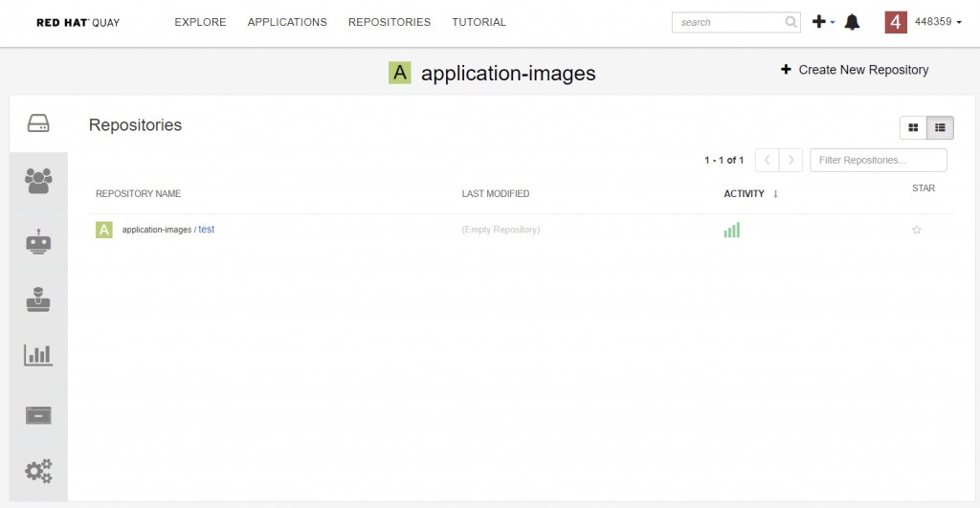Click the application-images namespace text in row
Viewport: 980px width, 508px height.
tap(156, 230)
